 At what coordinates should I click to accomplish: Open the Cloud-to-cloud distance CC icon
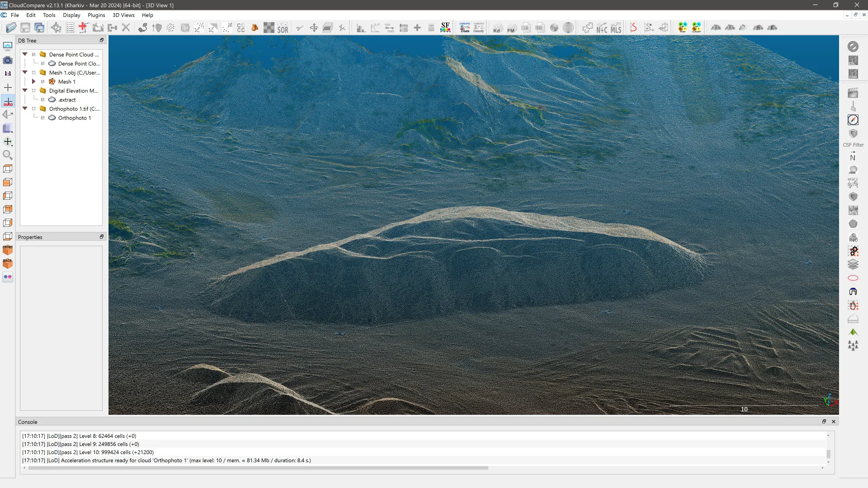(241, 28)
